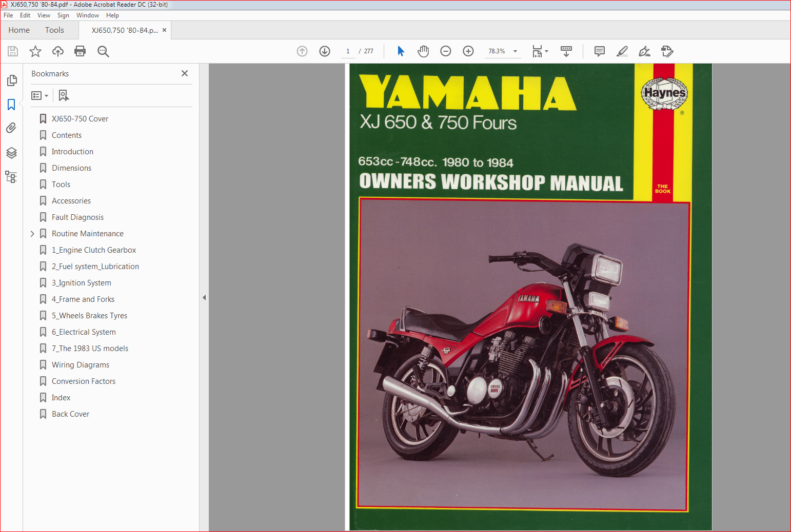Open the fit page options tool
Viewport: 791px width, 532px height.
[540, 51]
